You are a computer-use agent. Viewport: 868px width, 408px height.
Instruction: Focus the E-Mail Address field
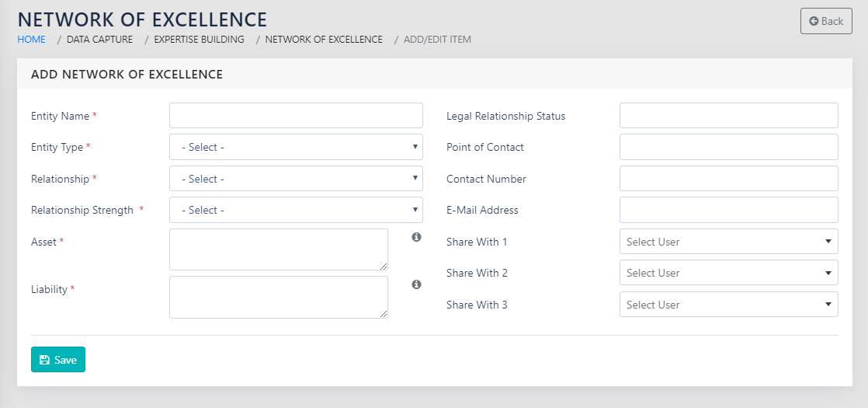coord(728,210)
